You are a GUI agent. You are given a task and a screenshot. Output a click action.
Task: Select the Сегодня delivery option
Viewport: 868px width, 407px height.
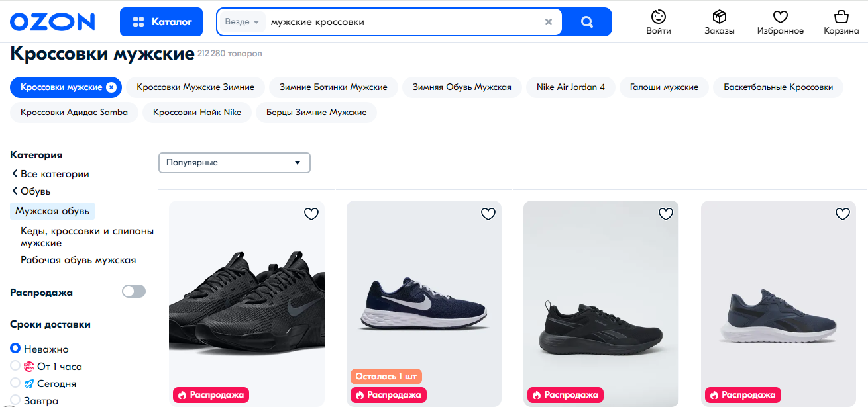pyautogui.click(x=43, y=383)
